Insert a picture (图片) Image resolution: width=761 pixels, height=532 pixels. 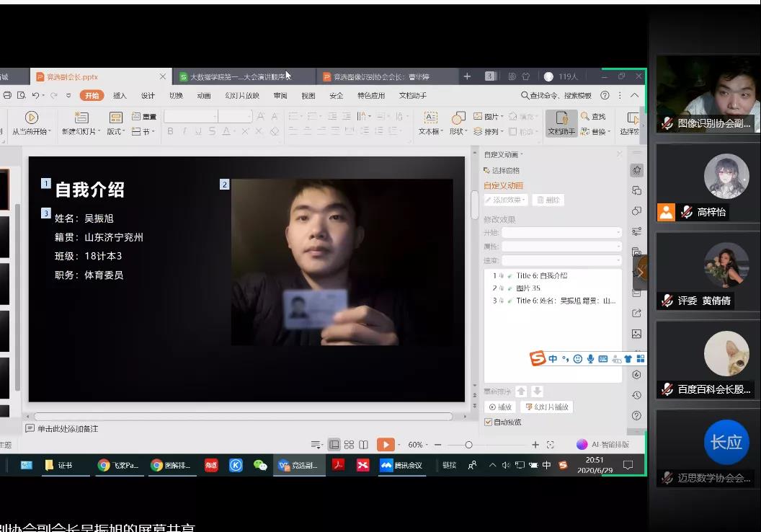[488, 117]
